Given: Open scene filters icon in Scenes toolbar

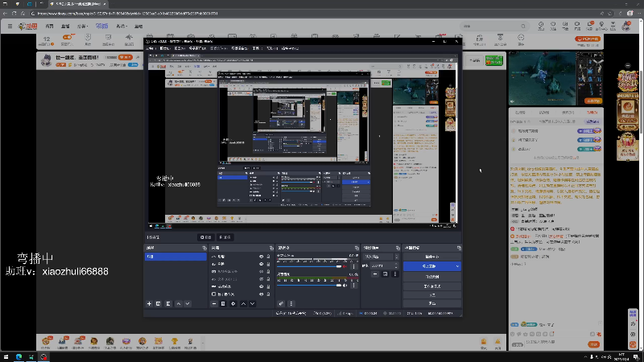Looking at the screenshot, I should 168,304.
